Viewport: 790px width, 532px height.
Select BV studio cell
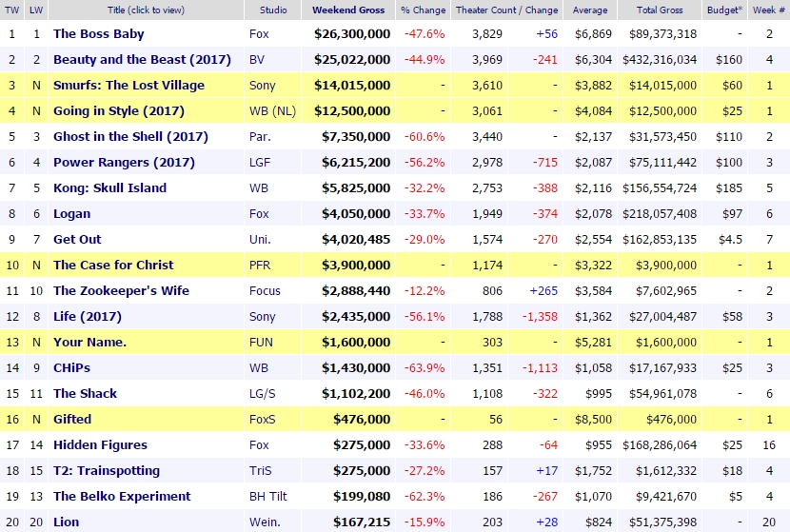click(x=256, y=59)
